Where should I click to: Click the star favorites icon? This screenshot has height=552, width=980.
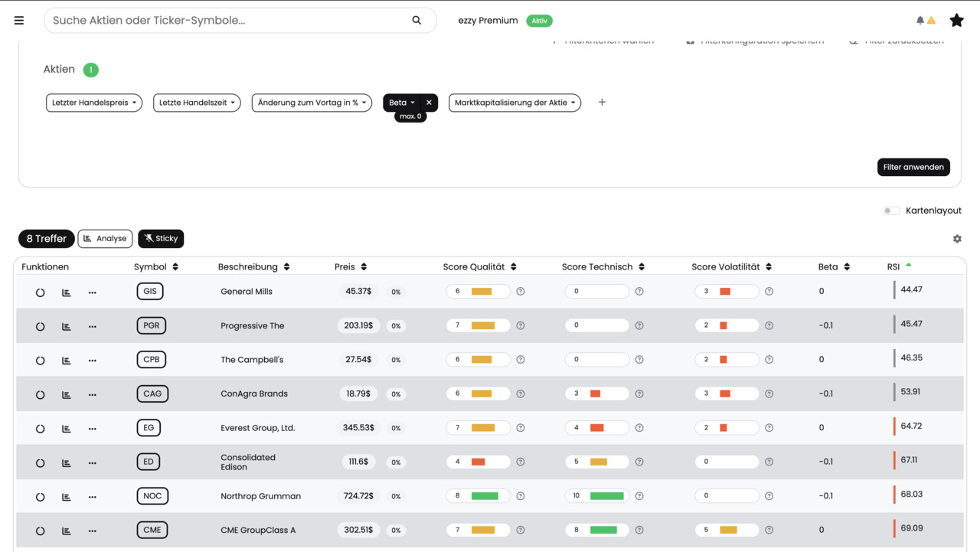click(956, 21)
